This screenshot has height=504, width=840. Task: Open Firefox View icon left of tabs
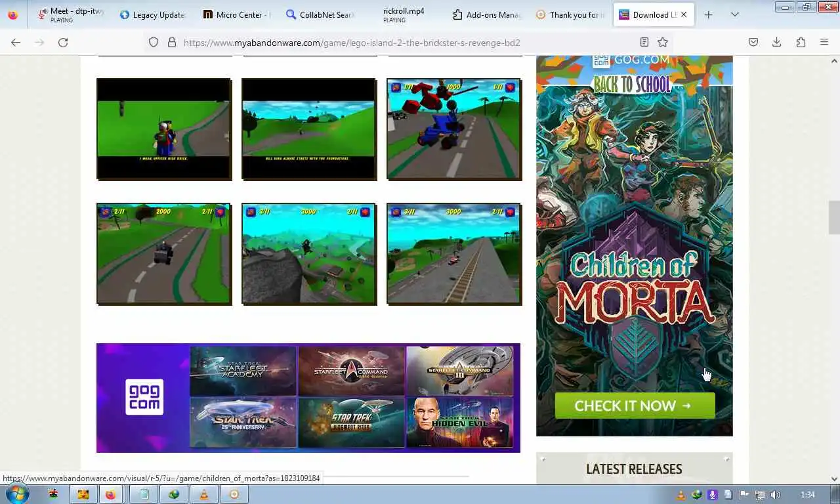click(x=13, y=14)
